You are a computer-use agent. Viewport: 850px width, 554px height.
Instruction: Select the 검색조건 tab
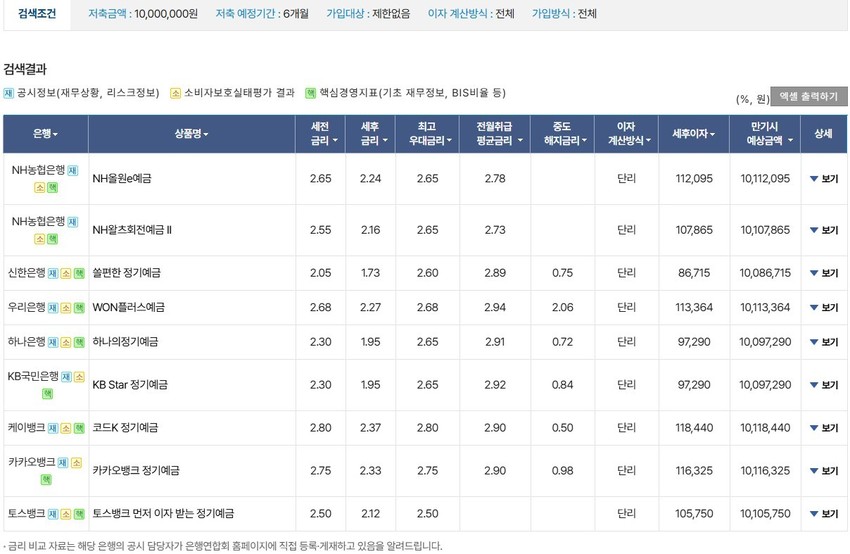(37, 14)
